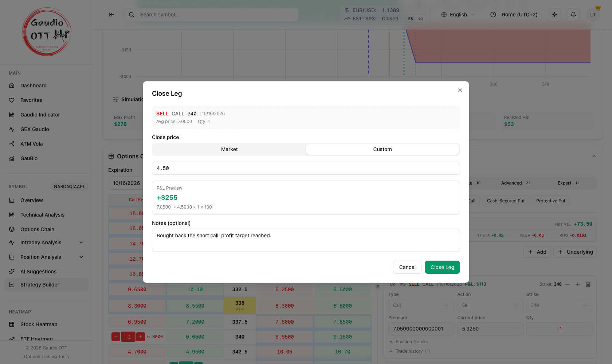Open Stock Heatmap page

click(46, 324)
